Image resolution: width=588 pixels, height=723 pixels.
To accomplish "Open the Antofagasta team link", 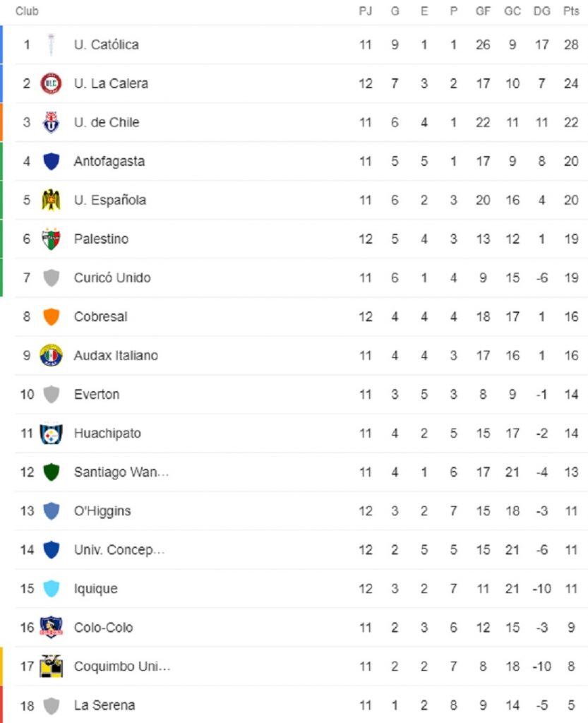I will [109, 162].
